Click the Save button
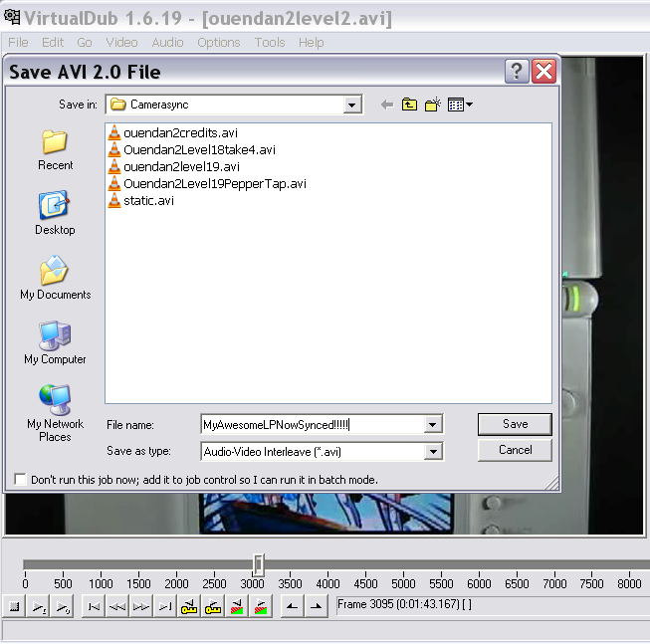Viewport: 650px width, 644px height. (x=515, y=424)
